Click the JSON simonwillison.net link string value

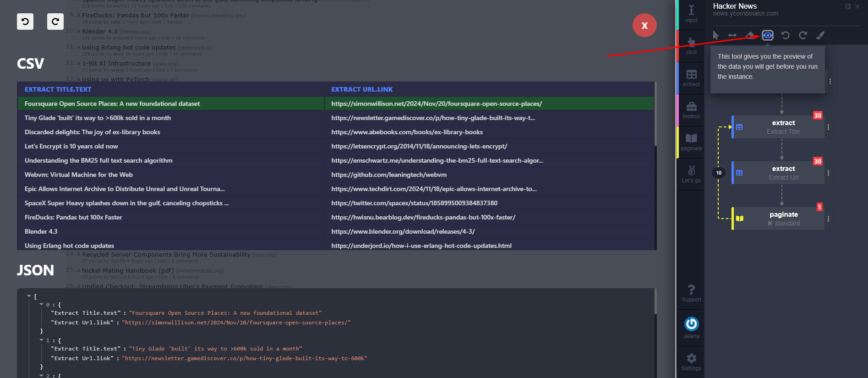click(236, 323)
